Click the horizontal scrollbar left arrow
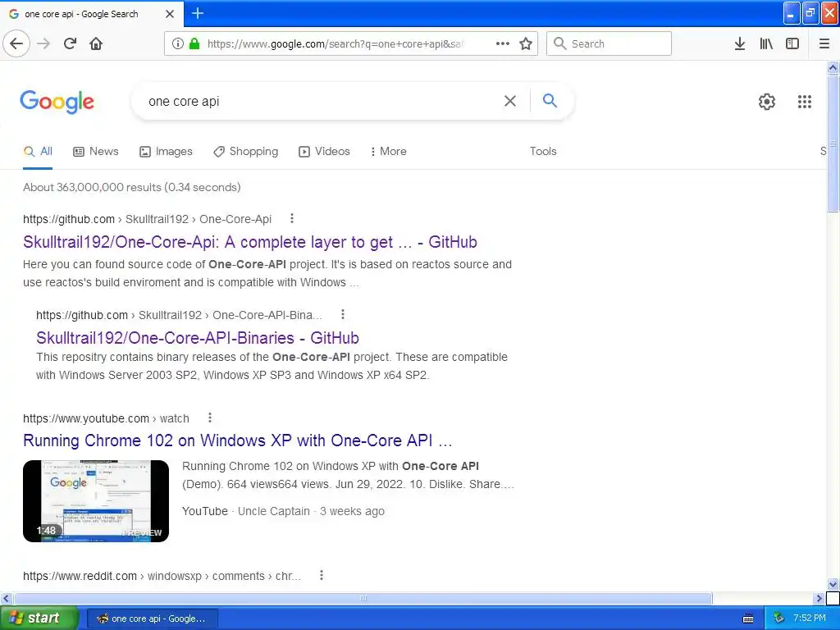The width and height of the screenshot is (840, 630). pyautogui.click(x=7, y=598)
